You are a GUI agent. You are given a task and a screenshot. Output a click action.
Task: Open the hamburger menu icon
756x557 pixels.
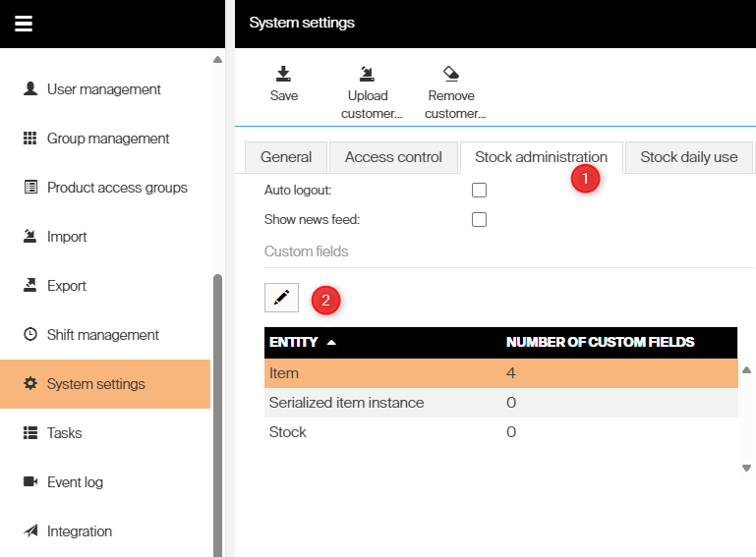click(24, 24)
